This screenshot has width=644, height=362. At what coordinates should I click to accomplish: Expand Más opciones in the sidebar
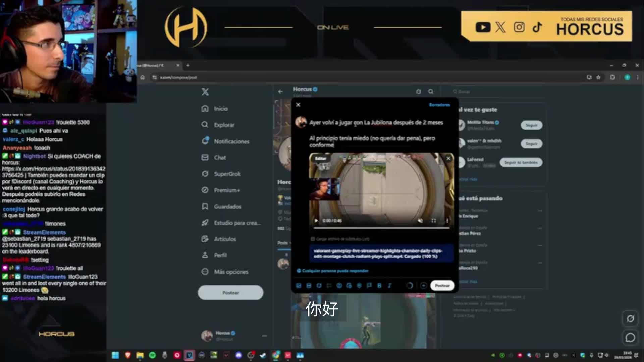[231, 271]
